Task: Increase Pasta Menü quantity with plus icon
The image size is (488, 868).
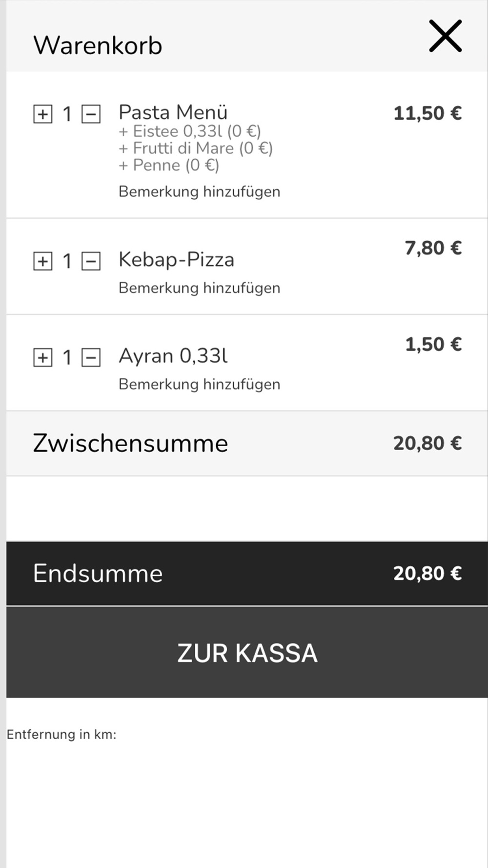Action: pyautogui.click(x=43, y=114)
